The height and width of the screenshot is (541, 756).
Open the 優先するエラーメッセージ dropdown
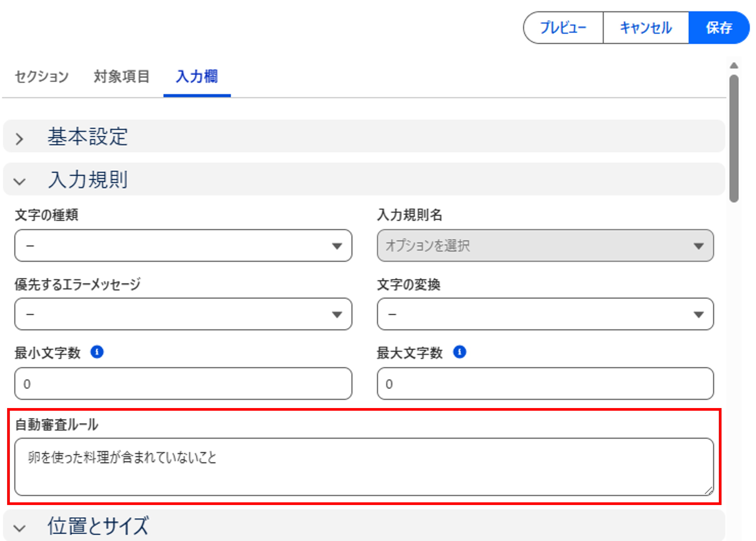[x=183, y=314]
